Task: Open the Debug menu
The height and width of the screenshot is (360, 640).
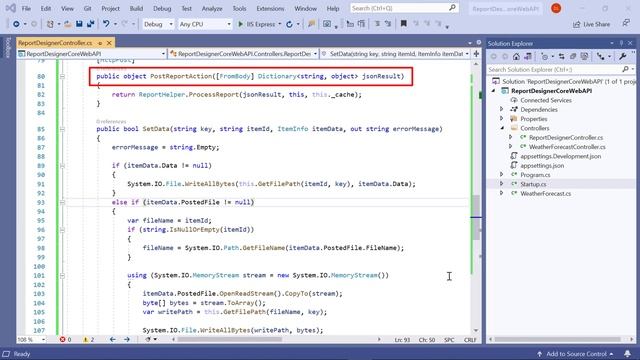Action: (x=162, y=9)
